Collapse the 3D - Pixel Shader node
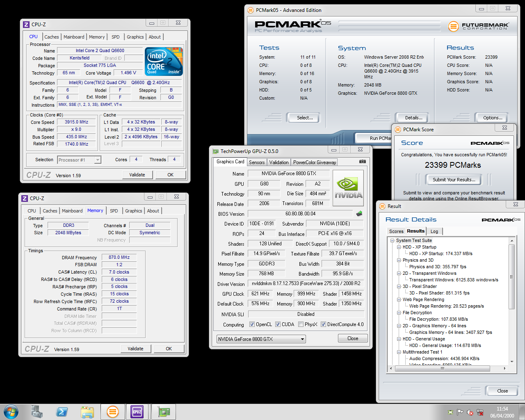The width and height of the screenshot is (525, 420). point(399,287)
